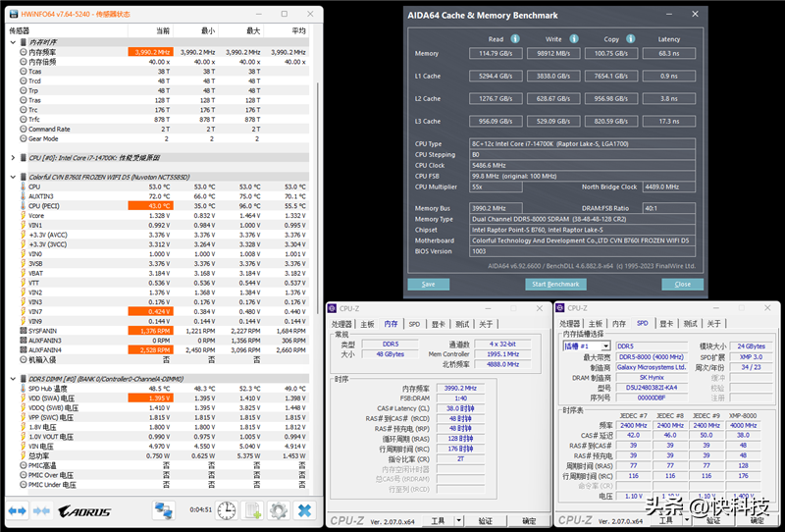Click the HWiNFO expand columns arrows icon
This screenshot has width=785, height=532.
click(17, 510)
